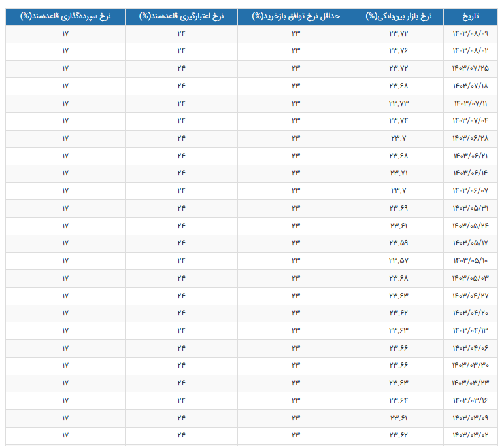Click interbank rate ۲۳.۶۶ in the ۱۴۰۳/۰۳/۳۰ row
504x446 pixels.
coord(399,366)
